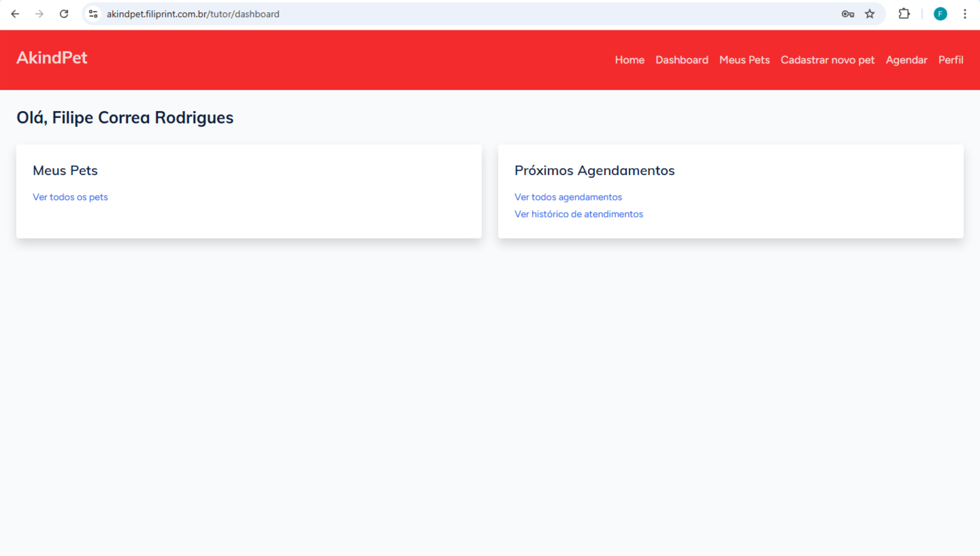Select Cadastrar novo pet menu item
The height and width of the screenshot is (556, 980).
(827, 60)
